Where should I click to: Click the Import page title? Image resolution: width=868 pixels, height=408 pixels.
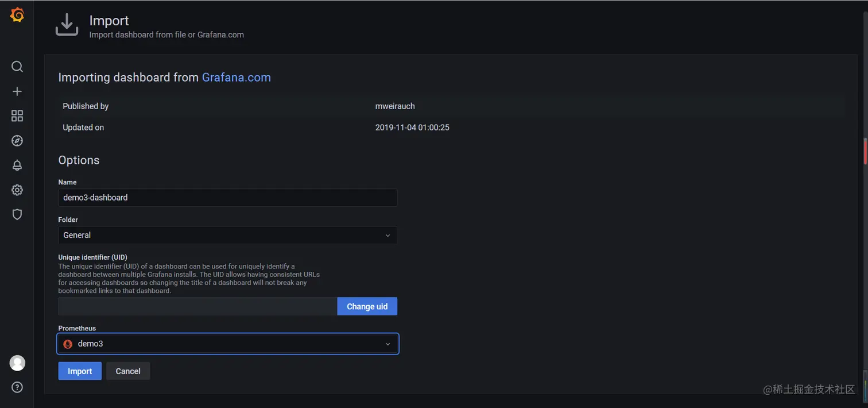click(109, 21)
